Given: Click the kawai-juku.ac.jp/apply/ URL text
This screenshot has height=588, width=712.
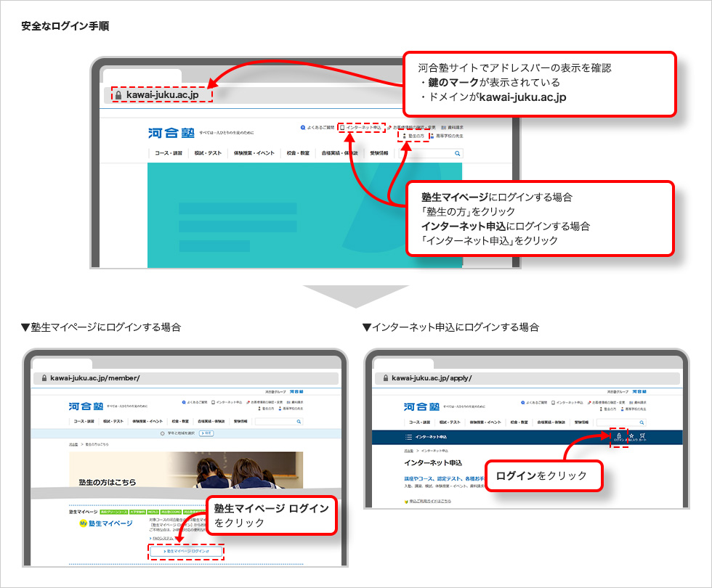Looking at the screenshot, I should (x=432, y=378).
